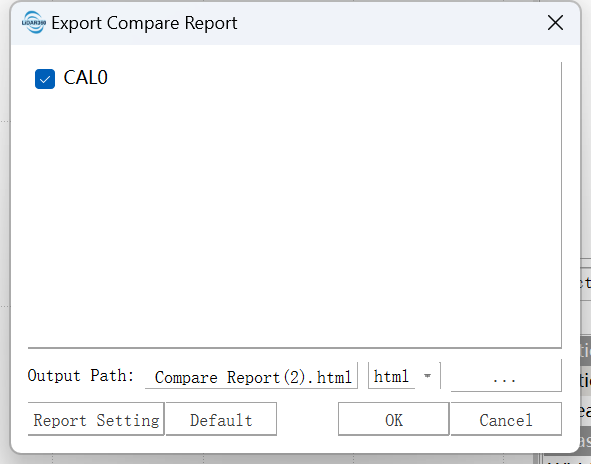Click the 'Export Compare Report' title text
Screen dimensions: 591x464
[144, 23]
